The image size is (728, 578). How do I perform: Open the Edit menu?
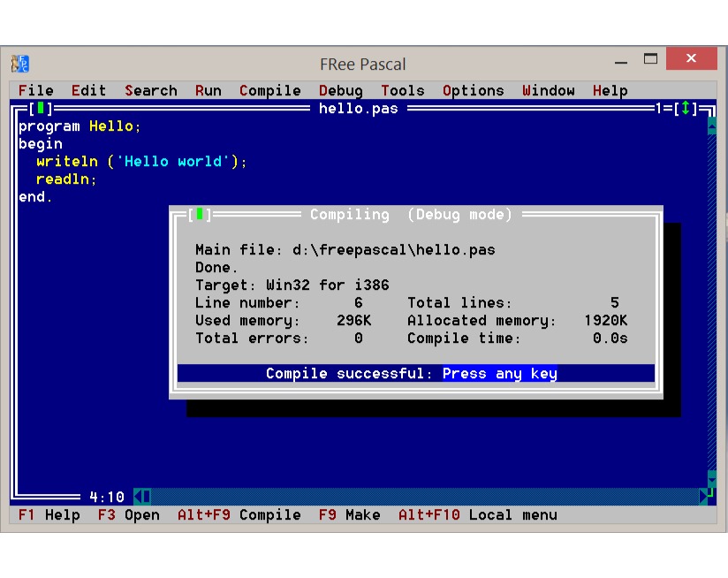[88, 90]
